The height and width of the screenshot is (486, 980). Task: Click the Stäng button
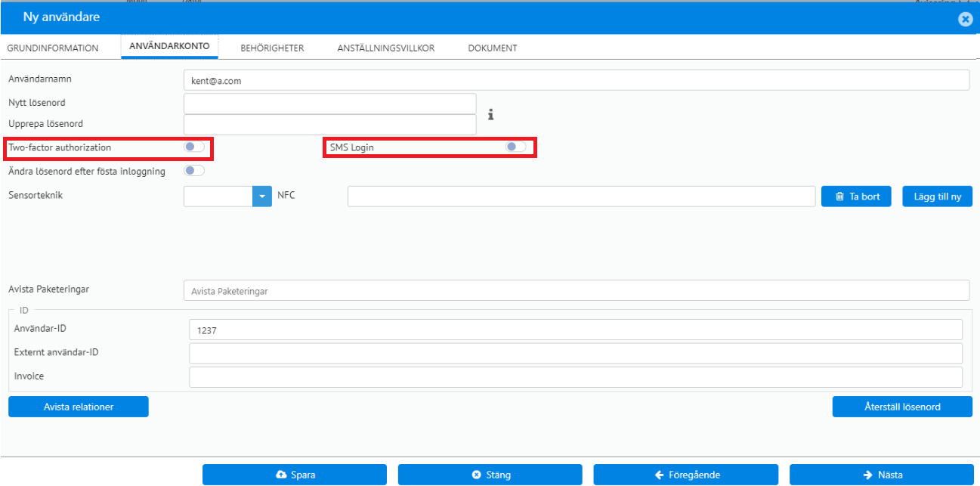pyautogui.click(x=490, y=475)
